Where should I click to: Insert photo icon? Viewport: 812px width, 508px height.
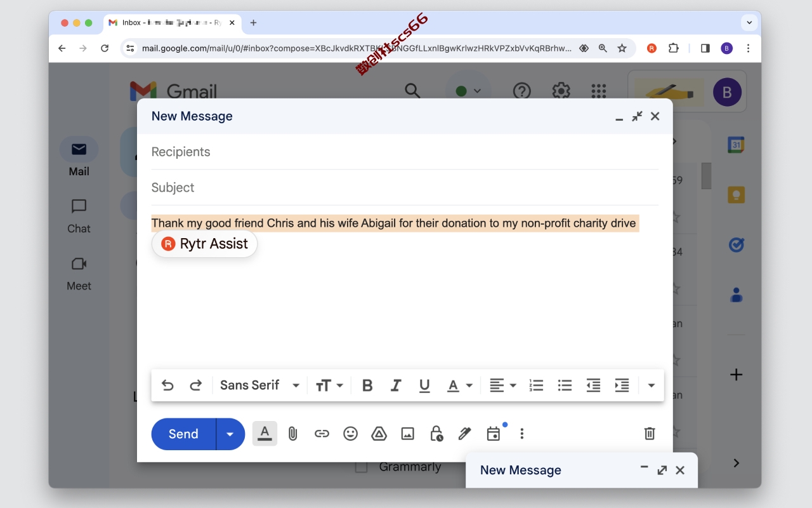(407, 434)
